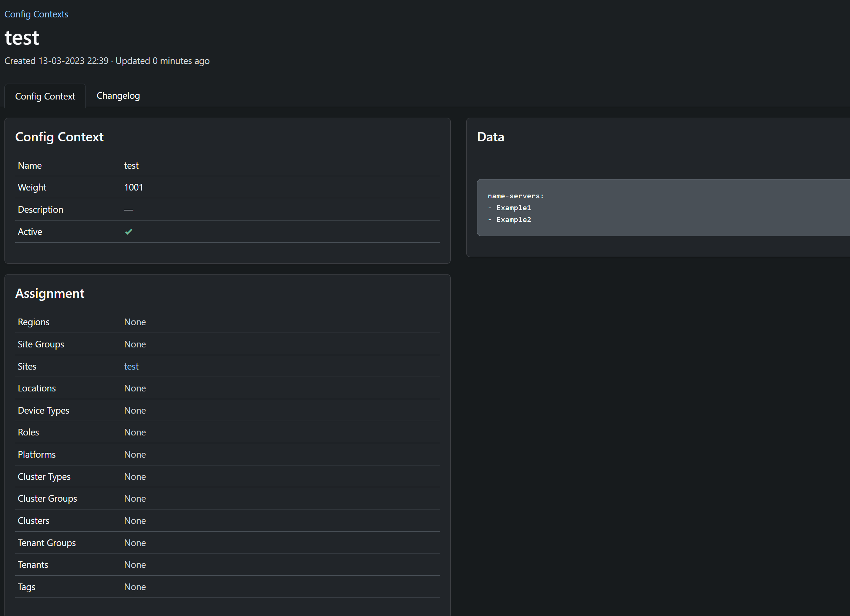The height and width of the screenshot is (616, 850).
Task: Click the Updated 0 minutes ago text
Action: [162, 61]
